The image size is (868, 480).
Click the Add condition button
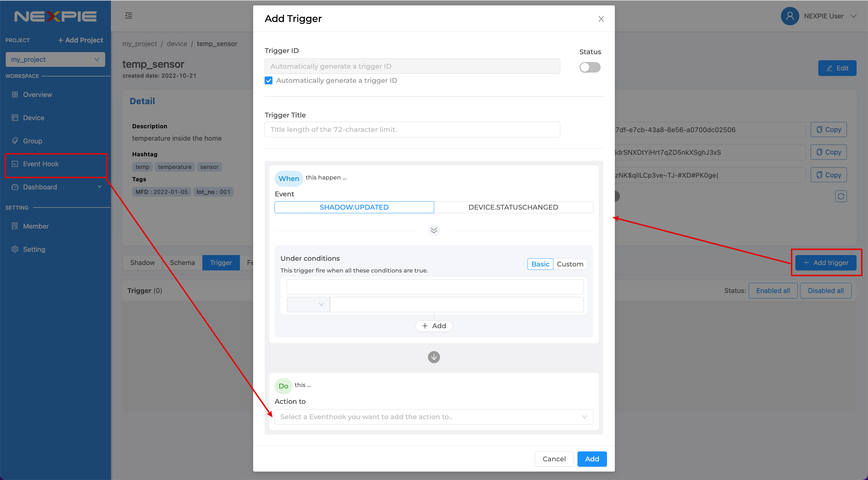pyautogui.click(x=434, y=326)
